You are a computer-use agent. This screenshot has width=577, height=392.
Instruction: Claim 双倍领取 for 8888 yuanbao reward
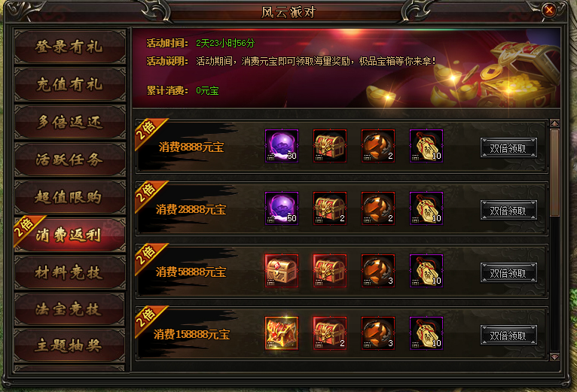tap(508, 147)
